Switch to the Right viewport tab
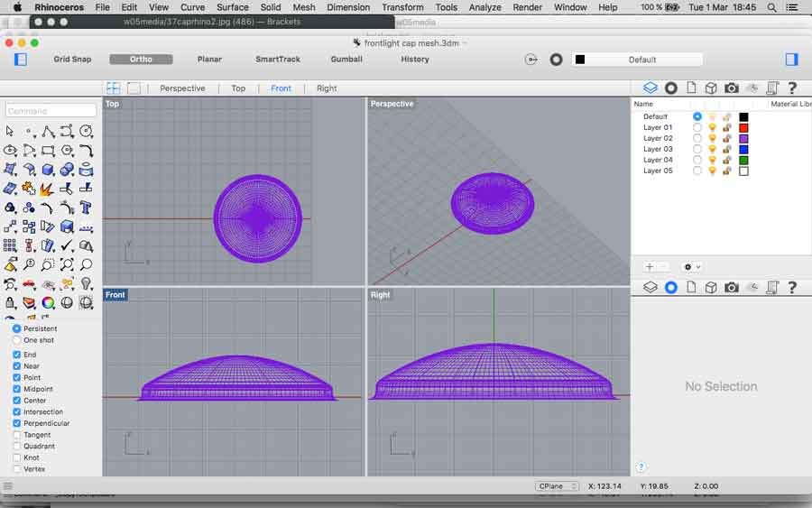Screen dimensions: 812x508 (x=327, y=88)
